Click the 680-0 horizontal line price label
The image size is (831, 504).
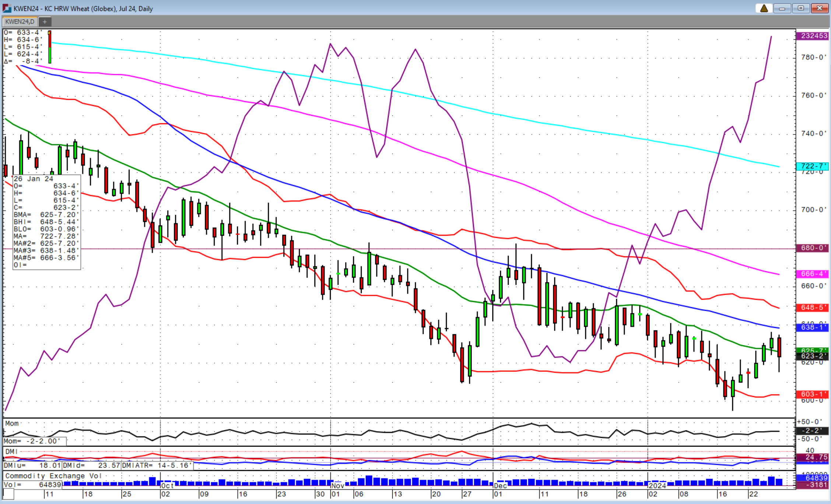pyautogui.click(x=813, y=248)
